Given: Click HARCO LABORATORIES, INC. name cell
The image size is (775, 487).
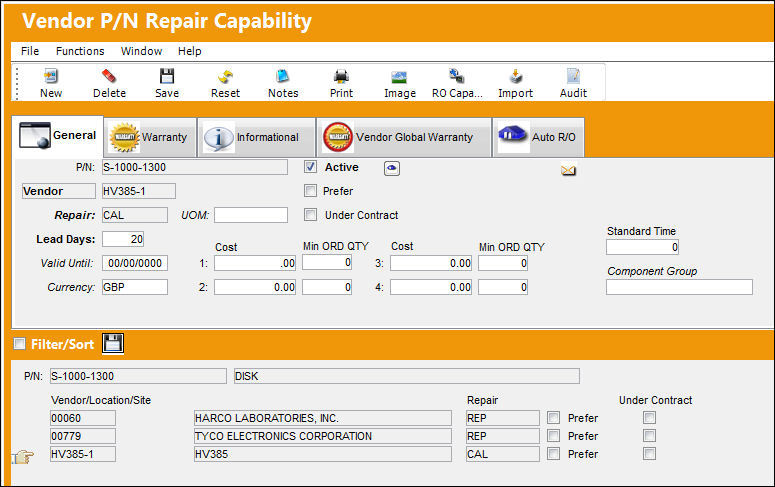Looking at the screenshot, I should 323,418.
